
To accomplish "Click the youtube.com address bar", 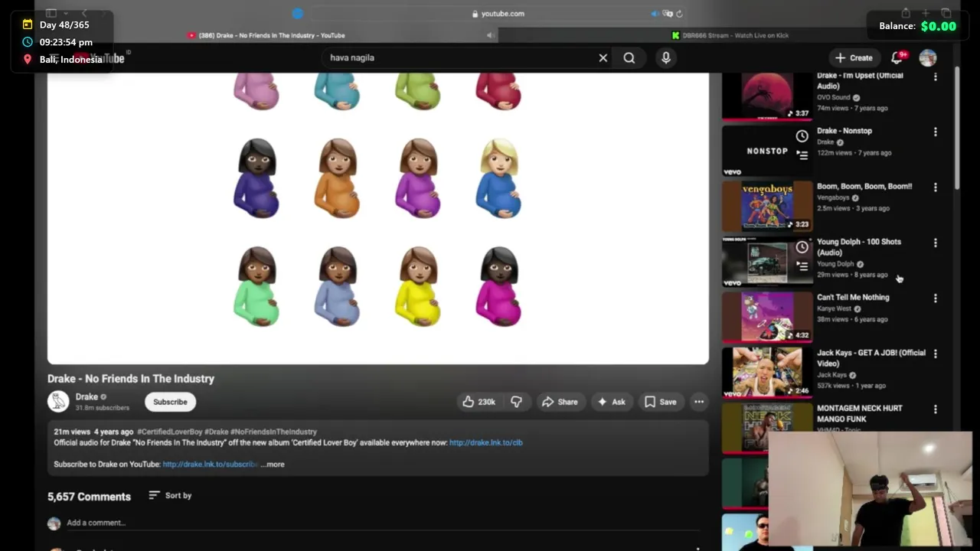I will [x=498, y=13].
